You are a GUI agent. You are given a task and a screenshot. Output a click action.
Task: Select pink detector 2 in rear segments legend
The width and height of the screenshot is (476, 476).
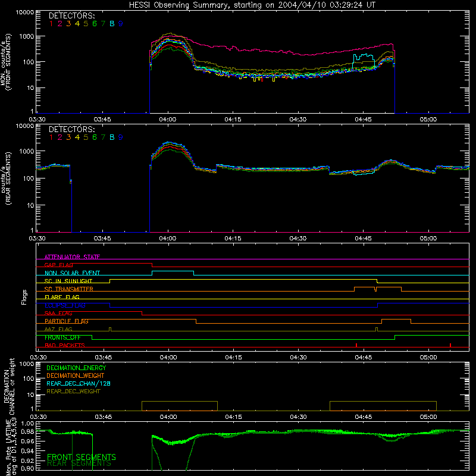click(60, 137)
